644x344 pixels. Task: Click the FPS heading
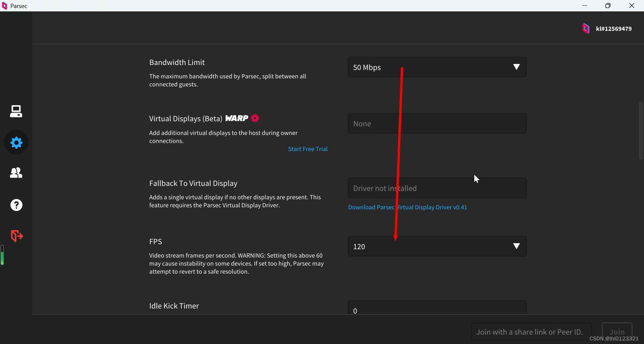tap(156, 242)
